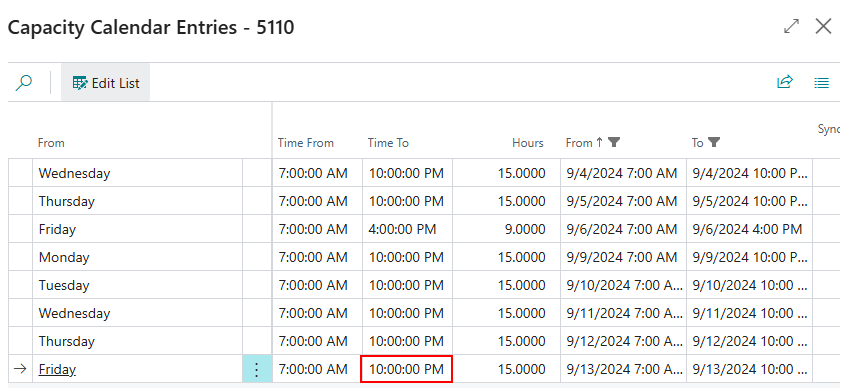
Task: Click the Tuesday row day cell
Action: point(137,285)
